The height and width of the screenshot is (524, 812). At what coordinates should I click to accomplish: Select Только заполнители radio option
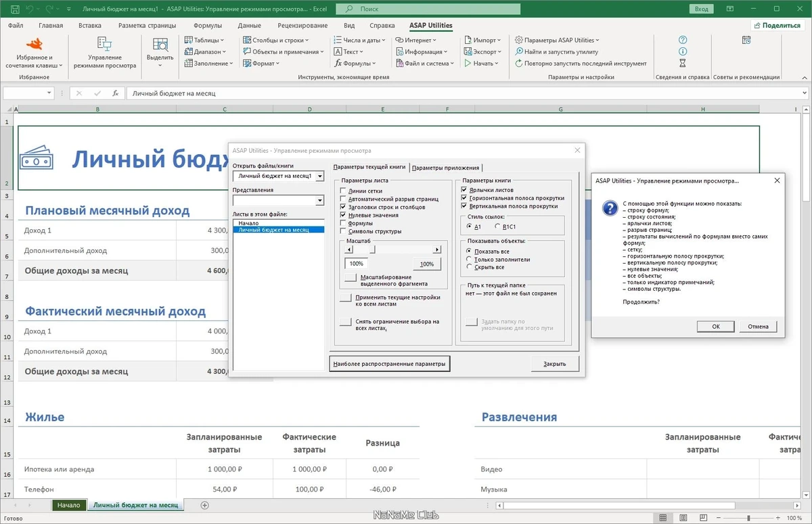click(x=470, y=259)
